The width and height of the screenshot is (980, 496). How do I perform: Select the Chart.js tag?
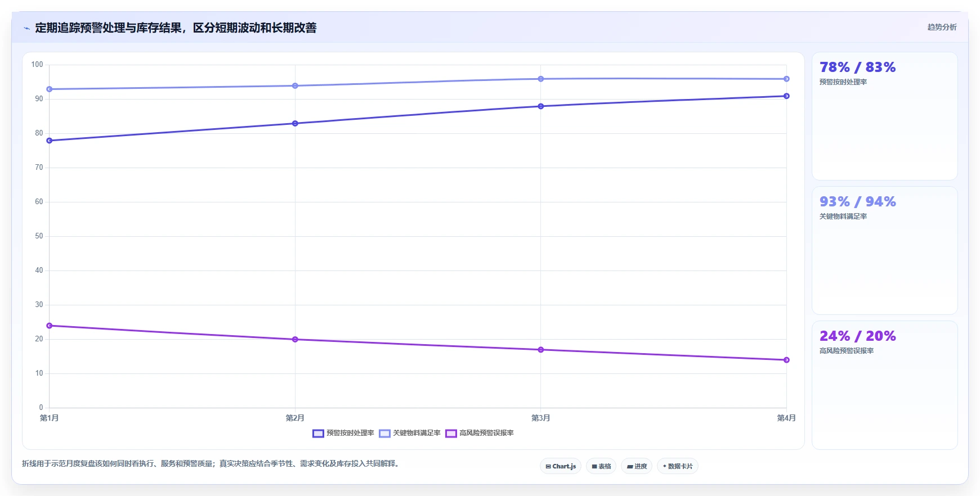(561, 466)
